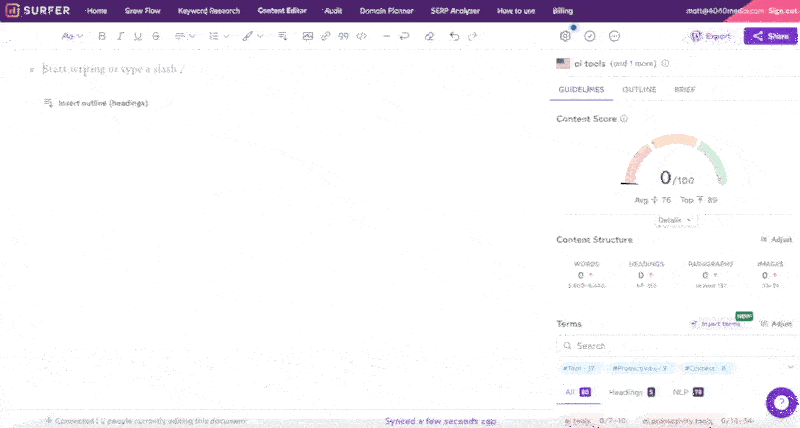Open editor settings gear icon
Viewport: 800px width, 428px height.
(565, 36)
